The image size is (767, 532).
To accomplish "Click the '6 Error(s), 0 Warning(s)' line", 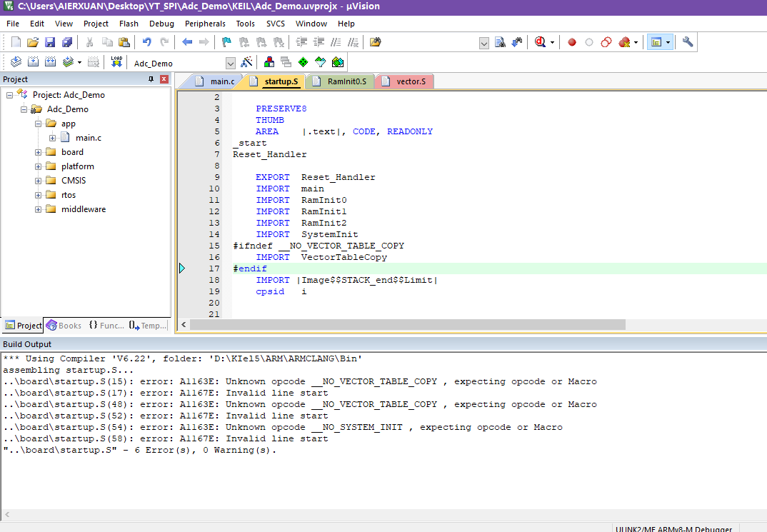I will point(139,451).
